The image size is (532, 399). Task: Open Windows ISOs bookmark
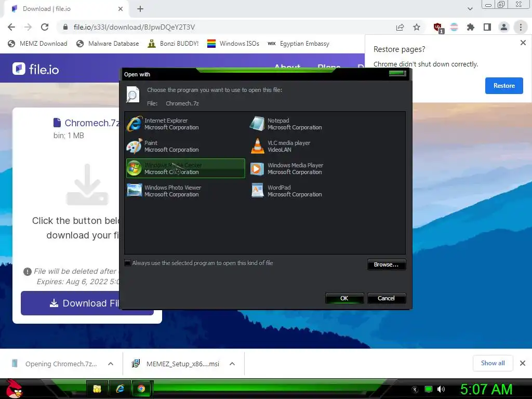tap(233, 44)
